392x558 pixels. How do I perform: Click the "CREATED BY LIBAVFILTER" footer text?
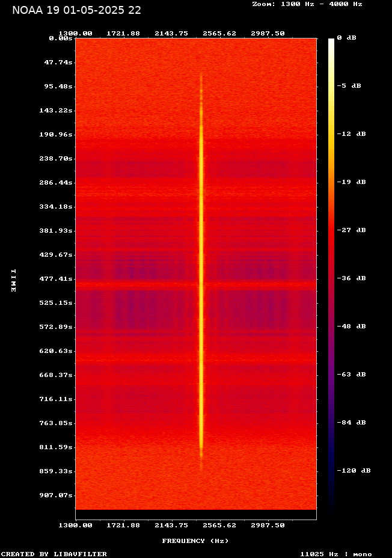(x=54, y=554)
